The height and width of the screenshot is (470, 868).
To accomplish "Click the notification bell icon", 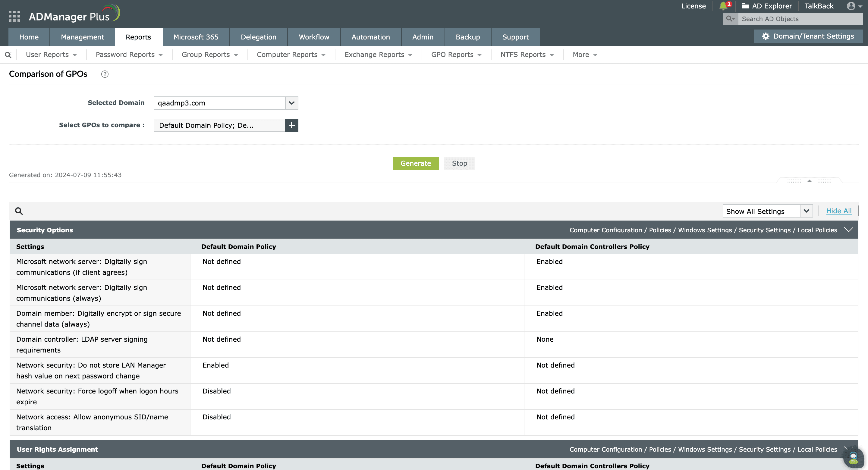I will pos(723,6).
